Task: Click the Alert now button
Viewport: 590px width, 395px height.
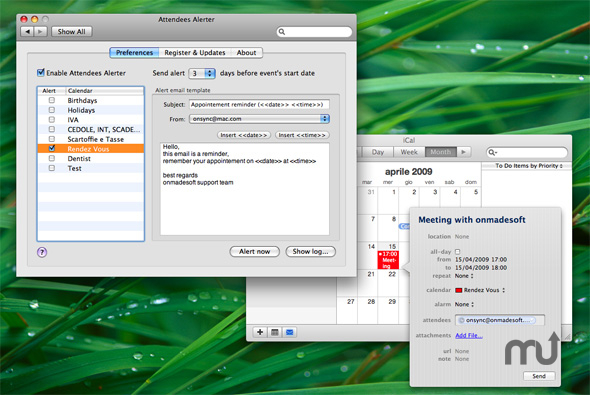Action: coord(254,251)
